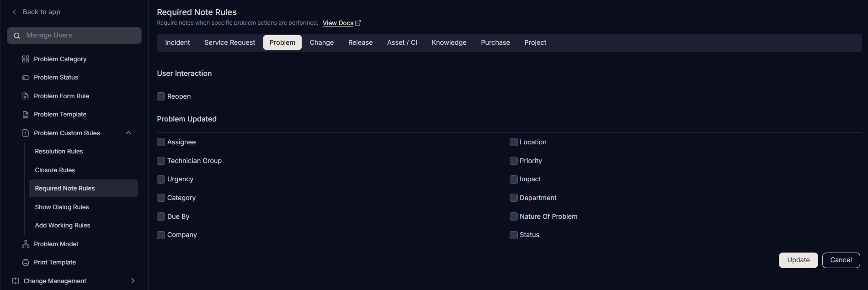The image size is (868, 290).
Task: Click the Problem Custom Rules icon
Action: [26, 133]
